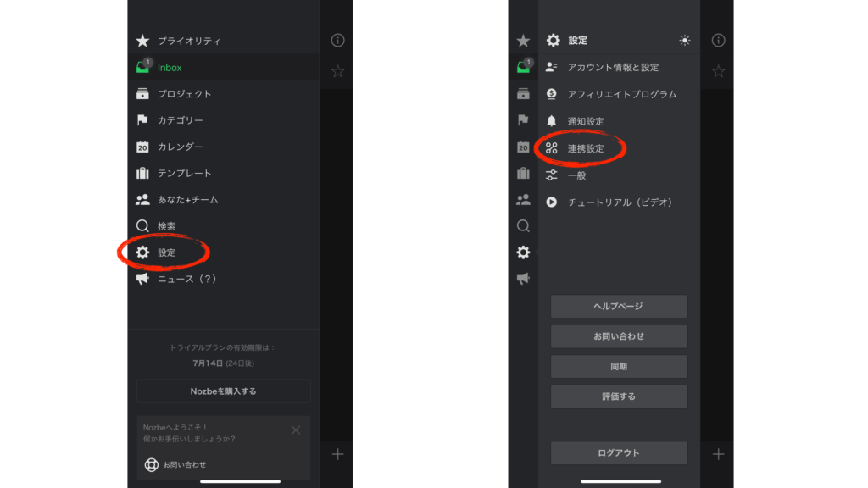Tap the outline star icon on left screen

(337, 71)
